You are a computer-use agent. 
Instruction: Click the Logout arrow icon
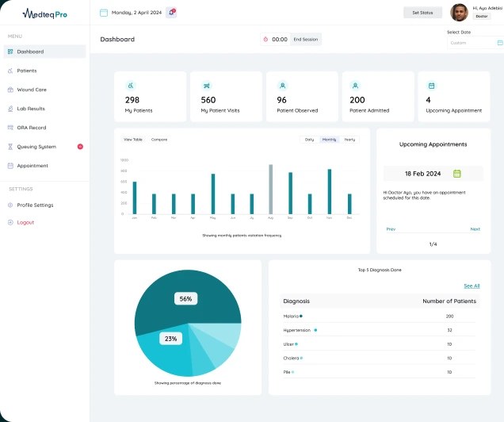(x=10, y=222)
